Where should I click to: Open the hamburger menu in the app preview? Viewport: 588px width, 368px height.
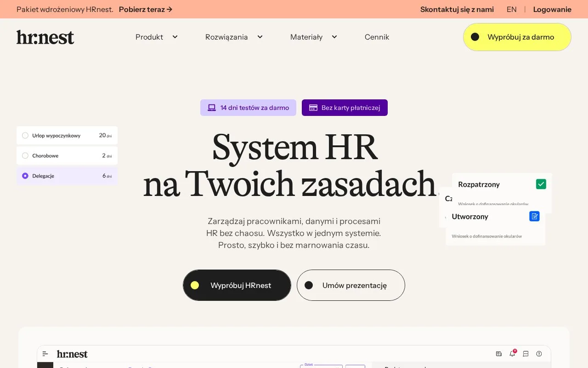pos(45,354)
